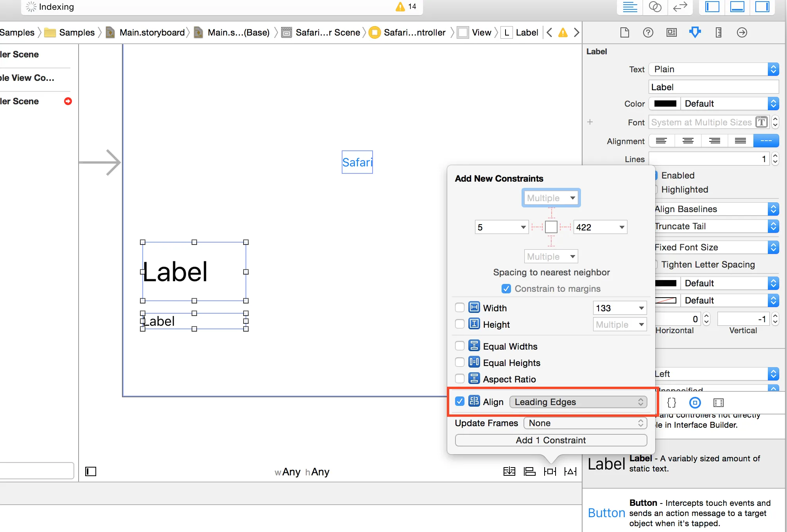
Task: Open the Attributes inspector icon
Action: coord(695,32)
